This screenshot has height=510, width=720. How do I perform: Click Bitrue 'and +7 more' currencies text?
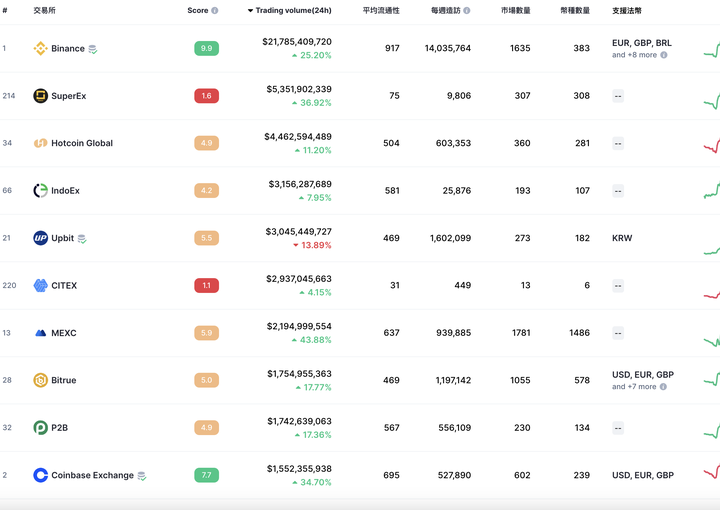(634, 387)
